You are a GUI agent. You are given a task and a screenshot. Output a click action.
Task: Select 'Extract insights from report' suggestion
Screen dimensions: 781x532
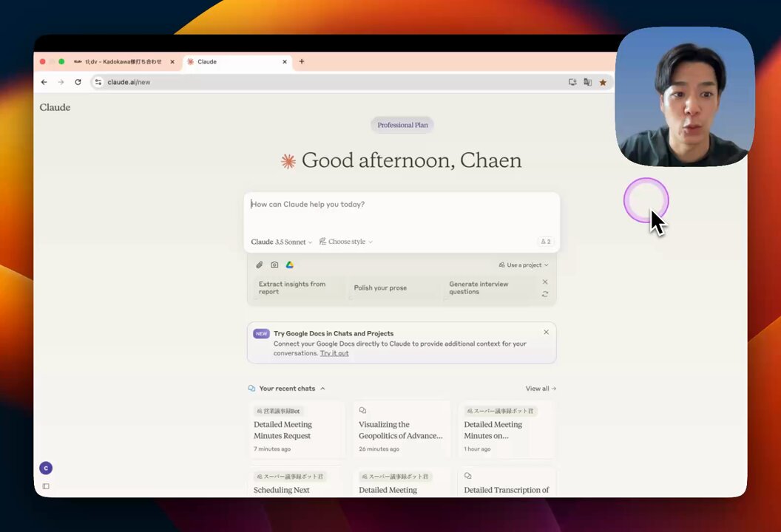[x=299, y=287]
